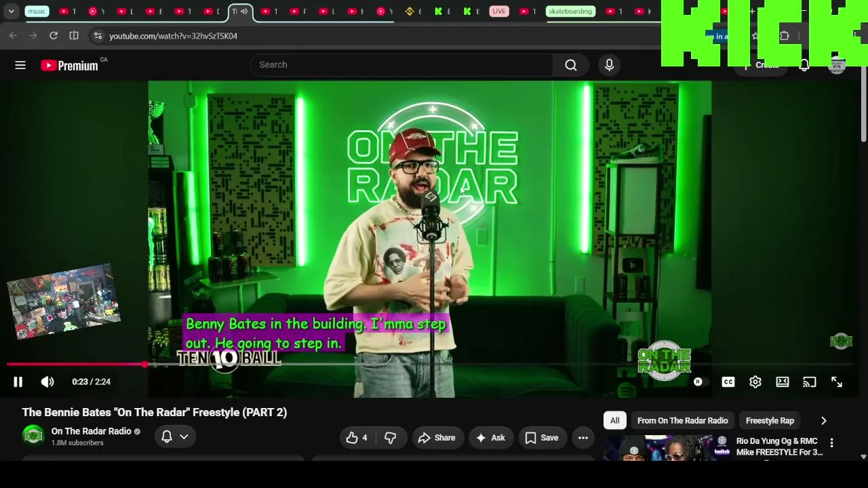
Task: Select the From On The Radar Radio chip
Action: pyautogui.click(x=683, y=421)
